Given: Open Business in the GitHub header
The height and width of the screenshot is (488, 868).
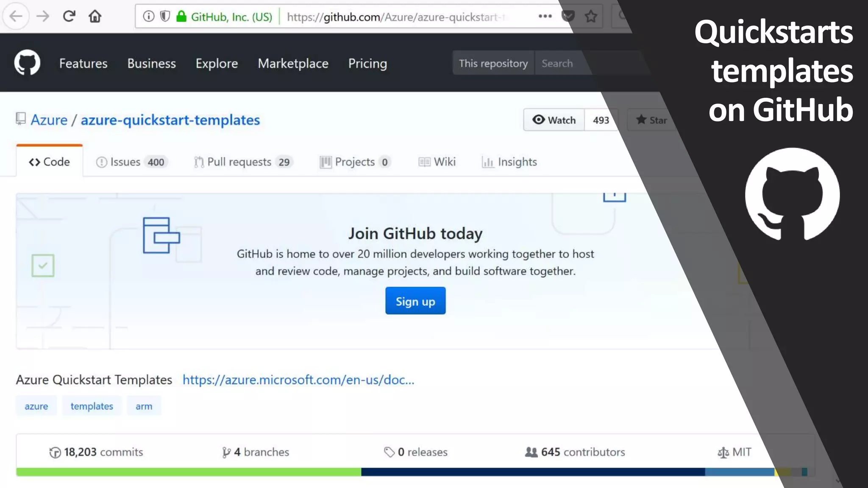Looking at the screenshot, I should click(x=151, y=64).
